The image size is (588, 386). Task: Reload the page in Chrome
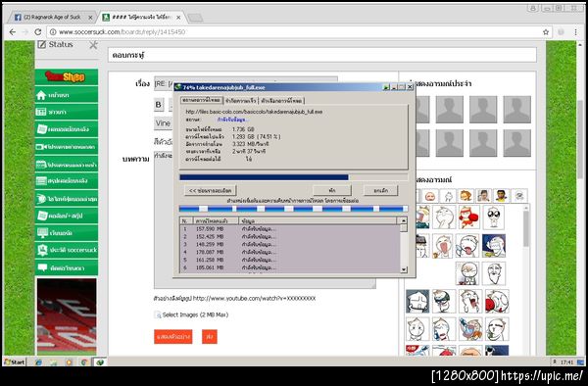(x=38, y=32)
